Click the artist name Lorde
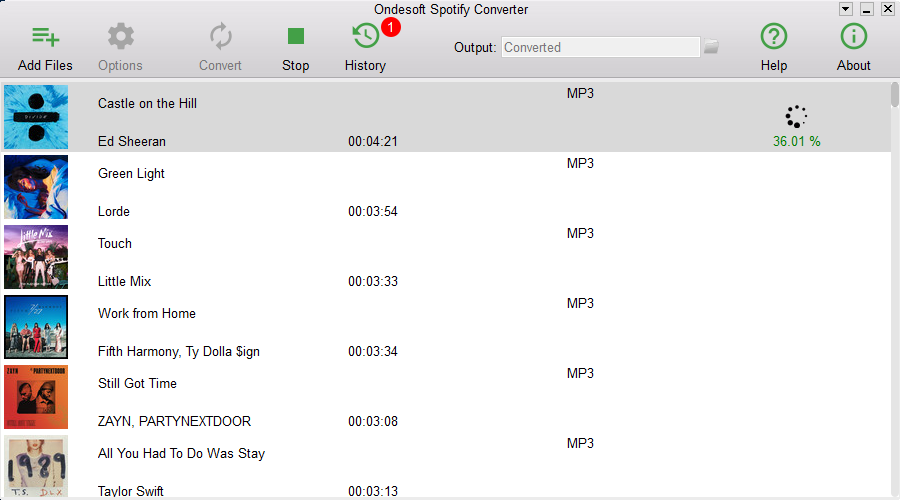 pyautogui.click(x=114, y=211)
